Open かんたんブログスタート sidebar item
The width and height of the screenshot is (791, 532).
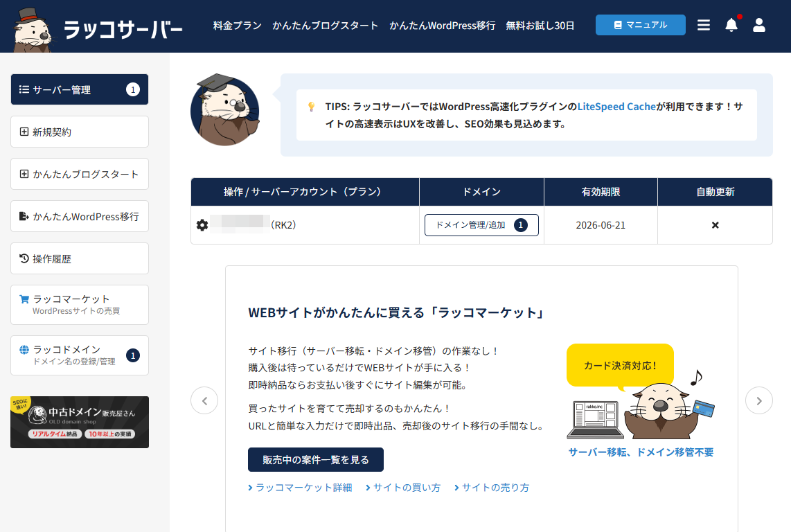tap(80, 174)
